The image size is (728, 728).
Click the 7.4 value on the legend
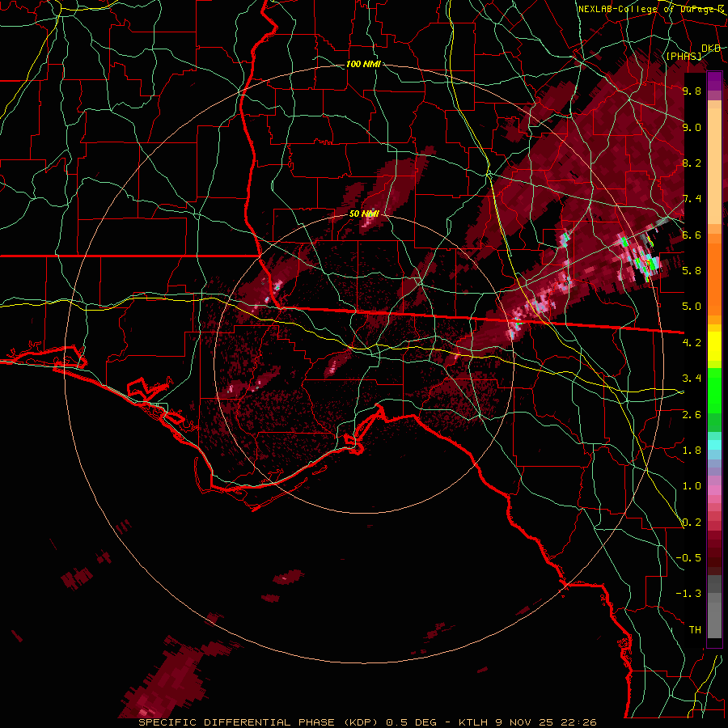pyautogui.click(x=692, y=199)
